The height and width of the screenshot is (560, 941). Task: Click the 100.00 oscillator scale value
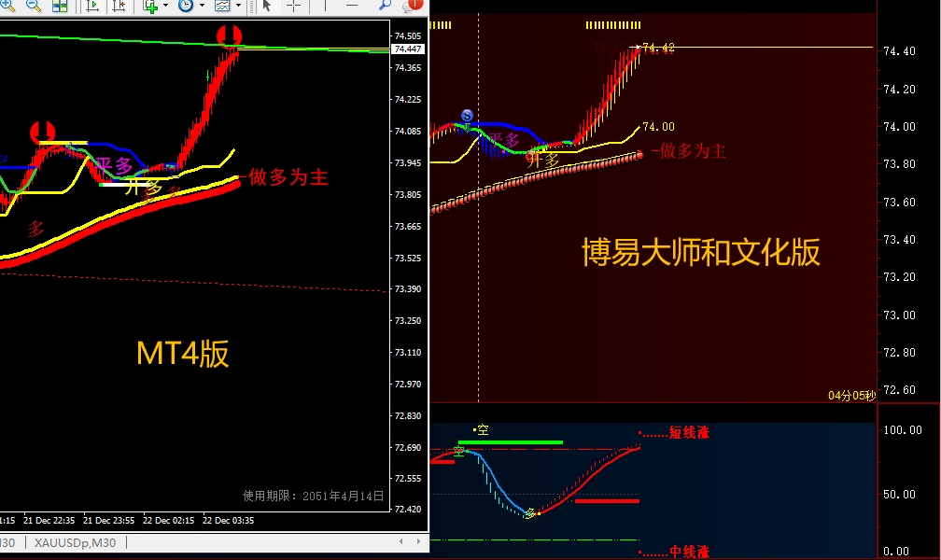[902, 429]
